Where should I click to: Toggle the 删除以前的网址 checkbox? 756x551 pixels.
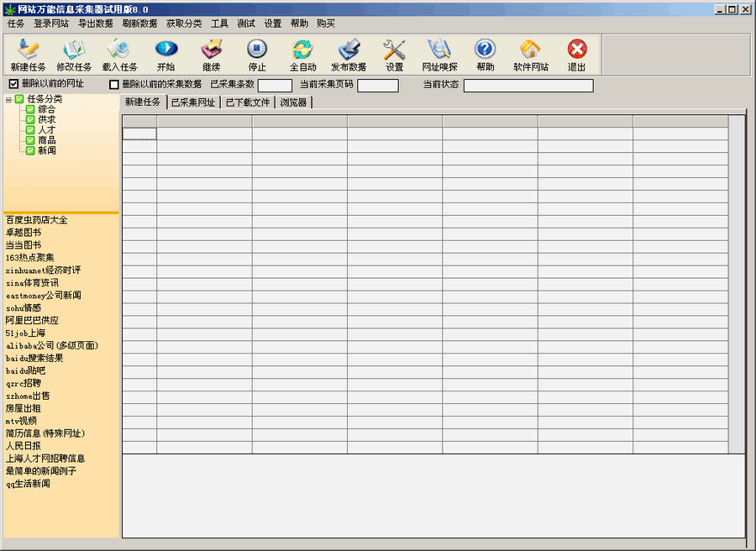(x=13, y=84)
